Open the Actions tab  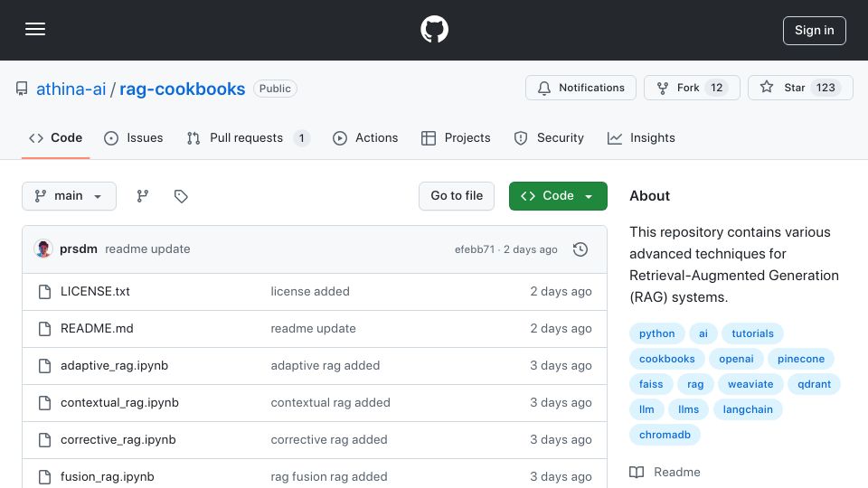click(365, 137)
